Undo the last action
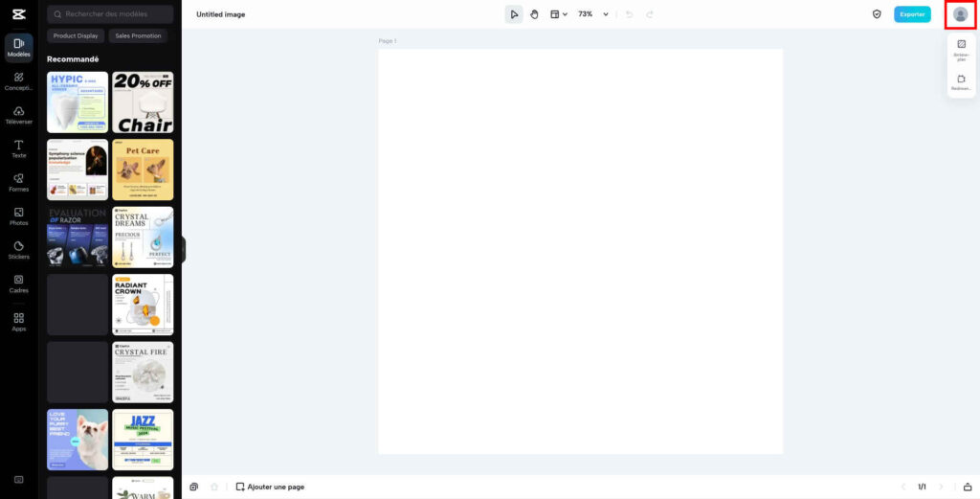 tap(630, 14)
